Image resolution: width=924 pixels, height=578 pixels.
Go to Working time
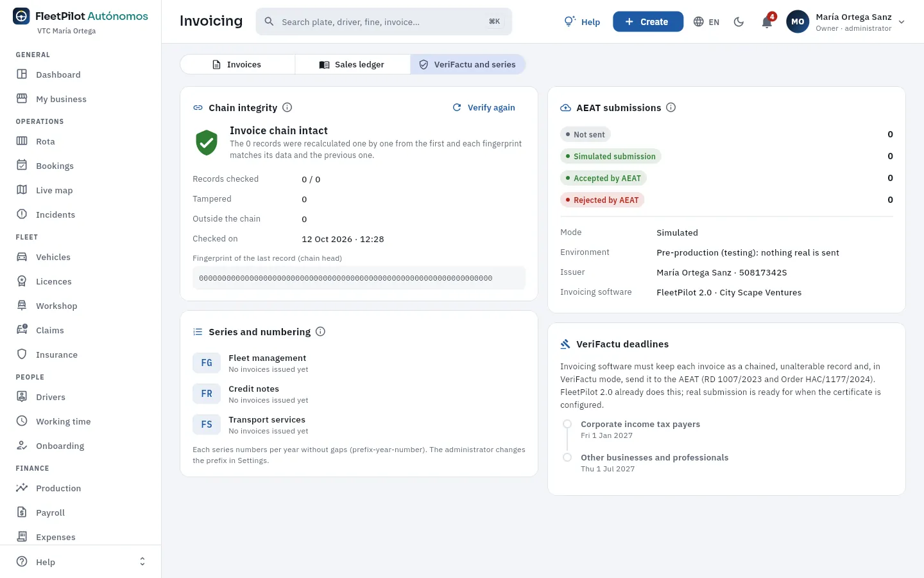[x=80, y=421]
